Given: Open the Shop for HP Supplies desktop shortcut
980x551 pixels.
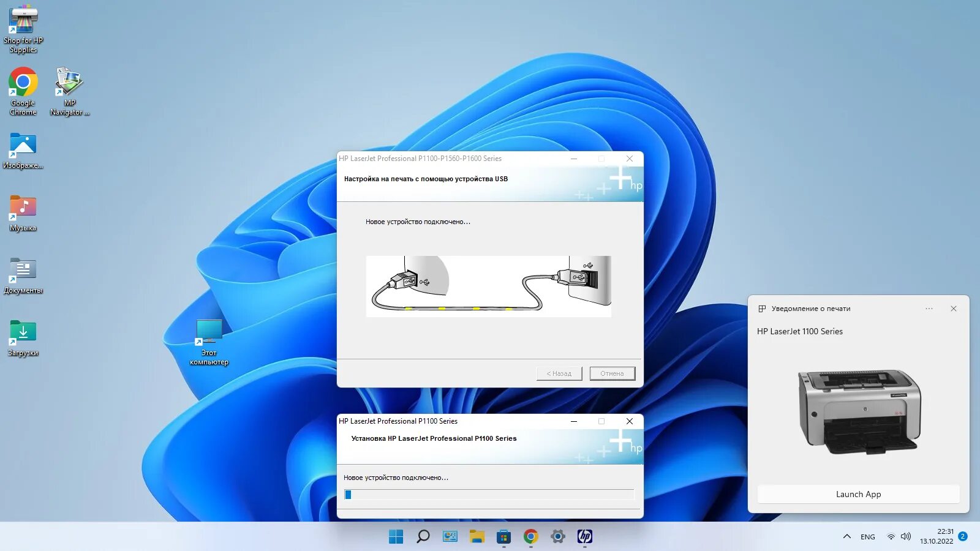Looking at the screenshot, I should point(23,29).
